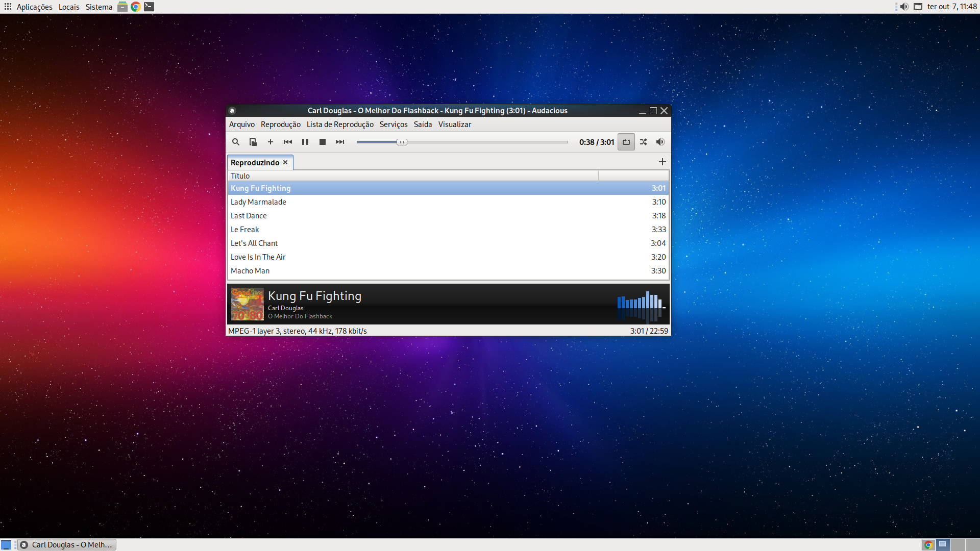Screen dimensions: 980x551
Task: Stop playback
Action: click(x=323, y=142)
